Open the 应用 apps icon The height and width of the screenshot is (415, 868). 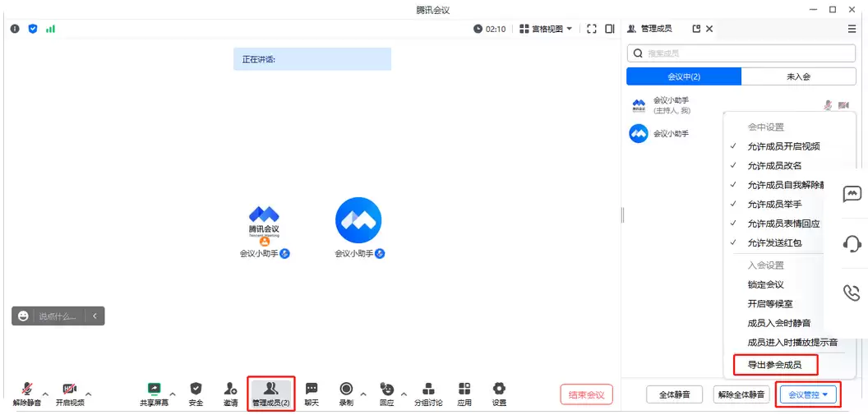click(x=464, y=389)
